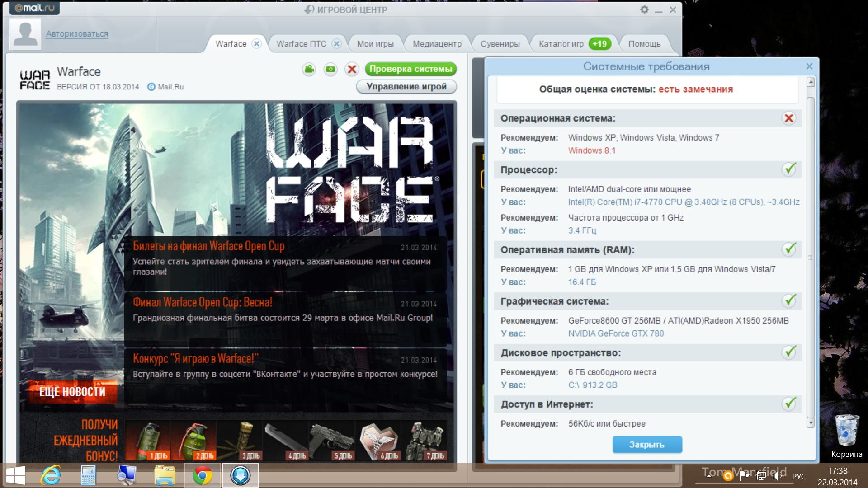
Task: Click the green camera screenshot icon
Action: [330, 69]
